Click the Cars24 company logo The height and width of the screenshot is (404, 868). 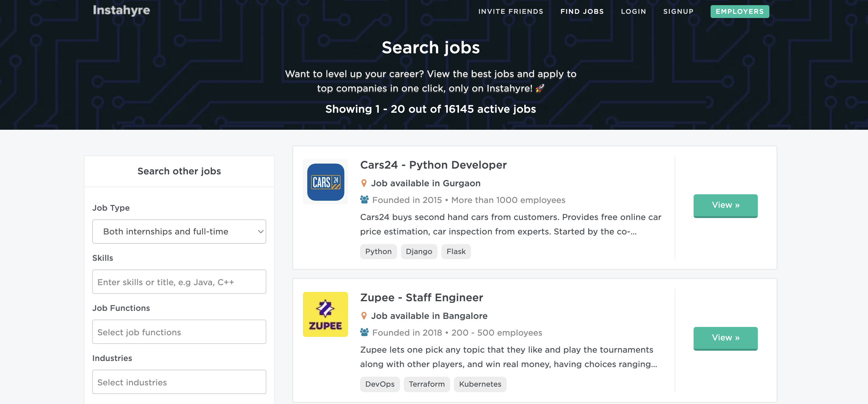[x=325, y=182]
